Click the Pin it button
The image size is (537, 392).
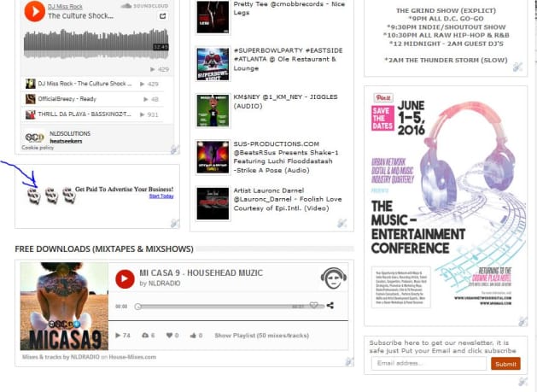383,97
